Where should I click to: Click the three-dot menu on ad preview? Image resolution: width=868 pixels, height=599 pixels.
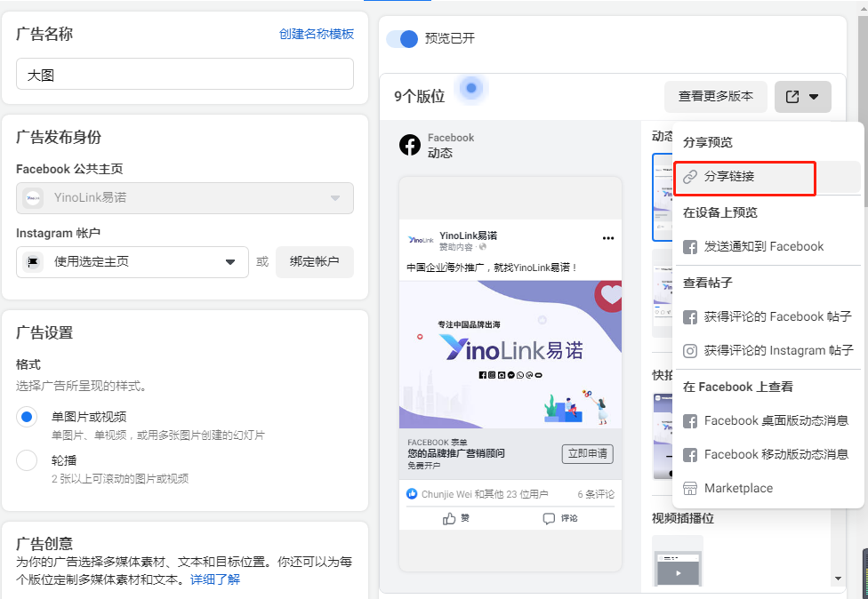(x=608, y=238)
